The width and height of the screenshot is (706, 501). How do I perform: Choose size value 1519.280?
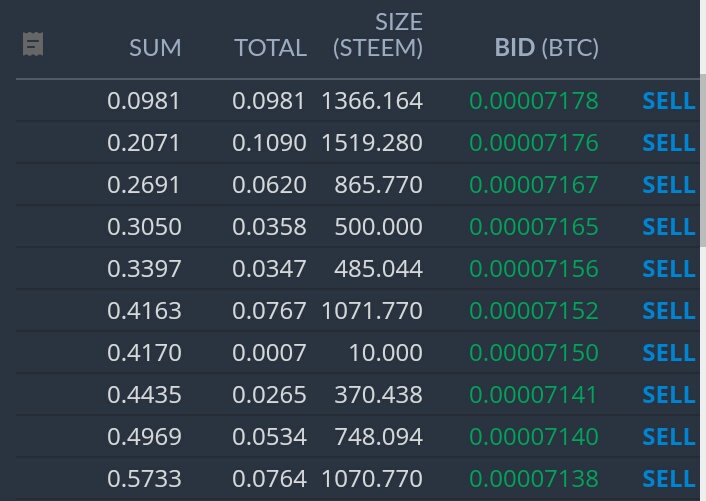(x=372, y=143)
